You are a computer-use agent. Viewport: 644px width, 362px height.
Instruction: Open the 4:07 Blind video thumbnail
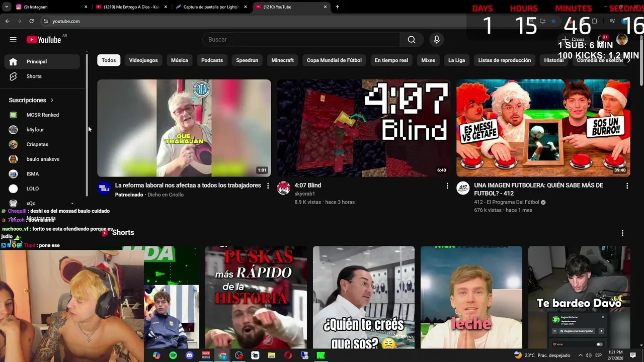pos(364,128)
